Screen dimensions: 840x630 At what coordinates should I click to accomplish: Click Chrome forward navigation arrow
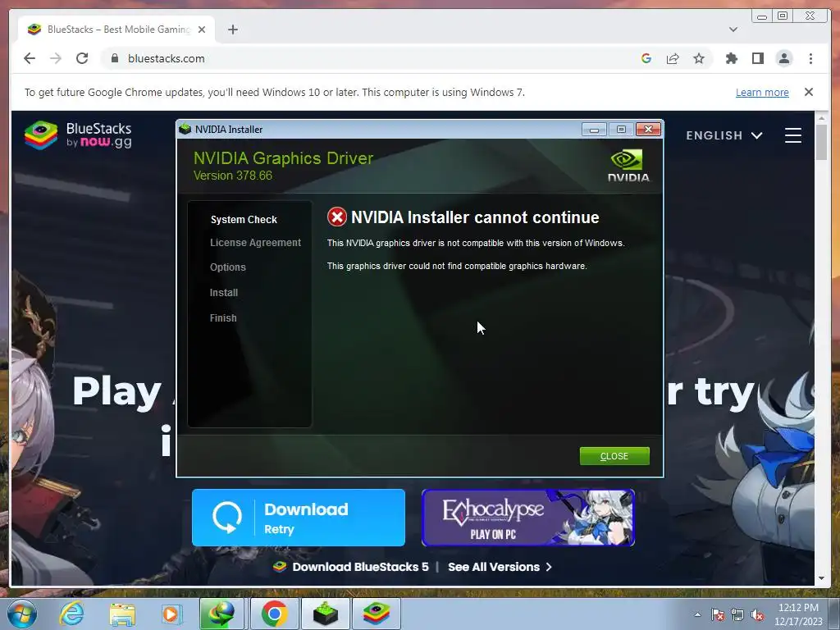[56, 58]
